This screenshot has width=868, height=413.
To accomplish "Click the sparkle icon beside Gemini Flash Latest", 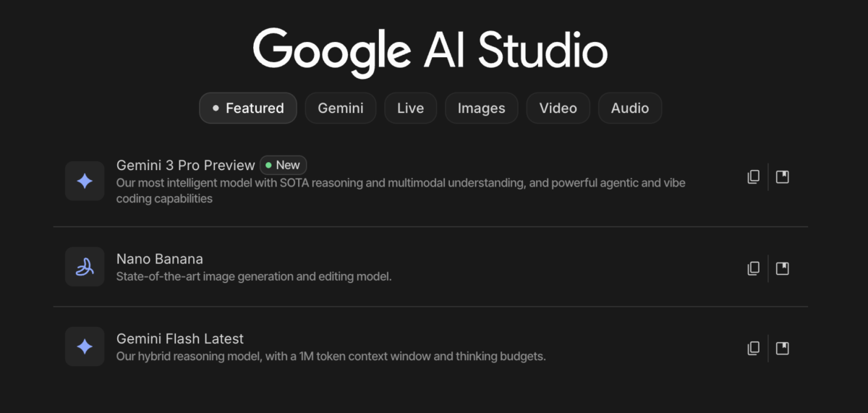I will pyautogui.click(x=85, y=346).
